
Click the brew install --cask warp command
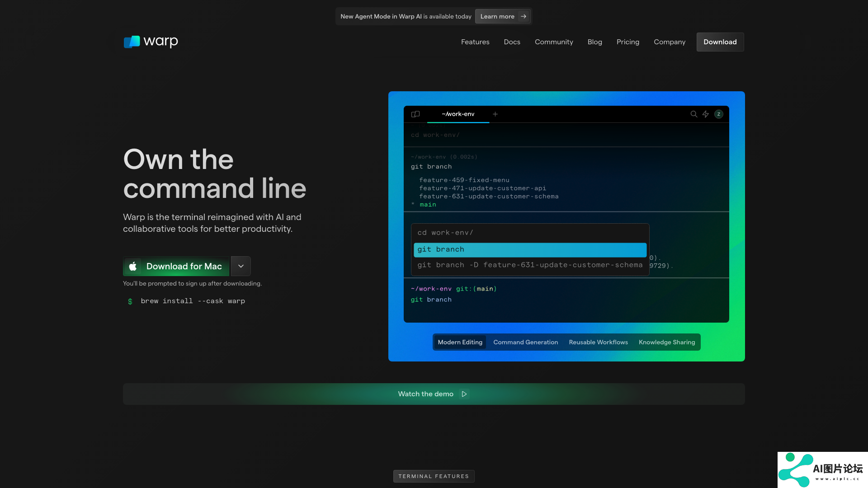[193, 301]
